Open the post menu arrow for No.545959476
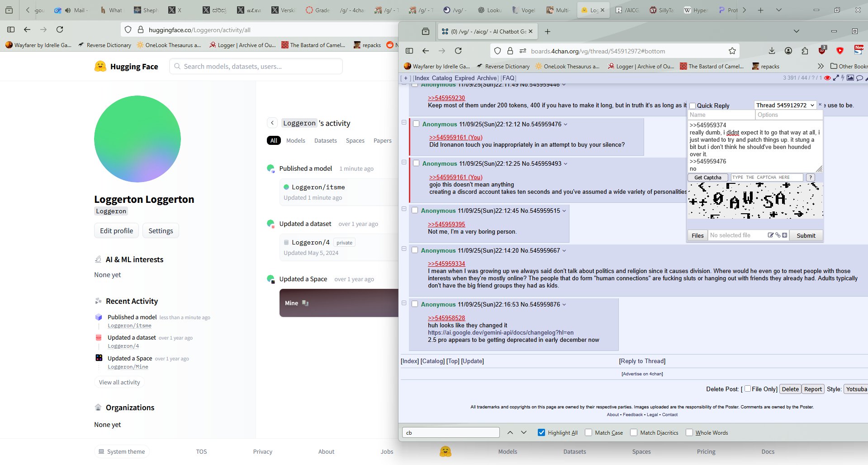This screenshot has width=868, height=465. (565, 125)
